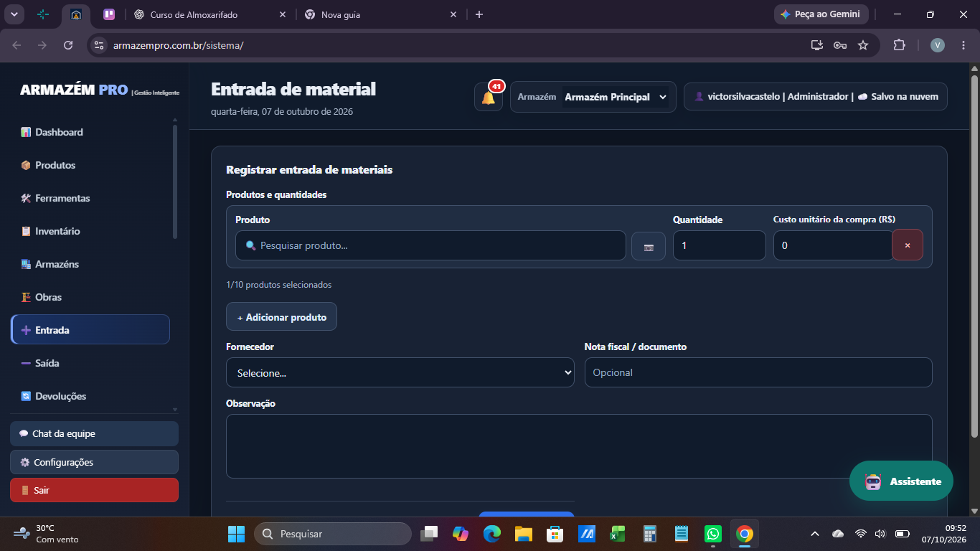Open Obras menu item
Screen dimensions: 980x551
pos(90,297)
